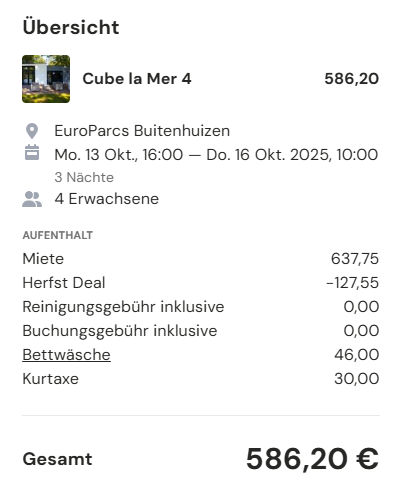Click the Herfst Deal amount -127,55
The height and width of the screenshot is (489, 393).
click(352, 283)
